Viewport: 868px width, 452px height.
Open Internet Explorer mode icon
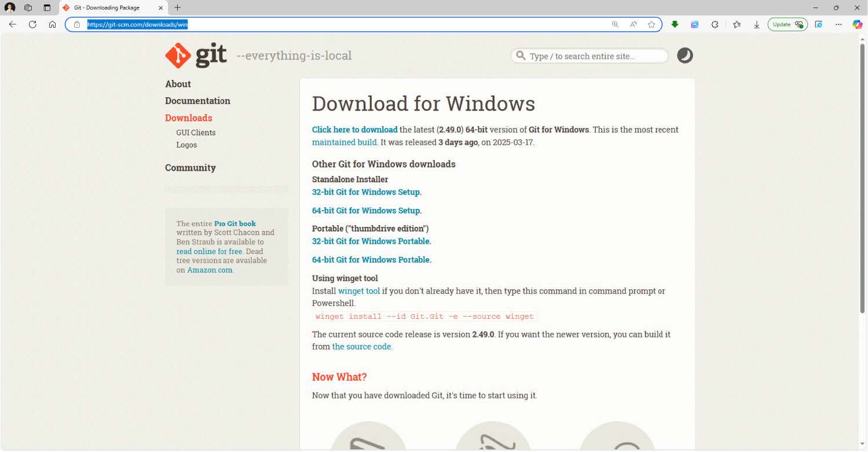(819, 24)
